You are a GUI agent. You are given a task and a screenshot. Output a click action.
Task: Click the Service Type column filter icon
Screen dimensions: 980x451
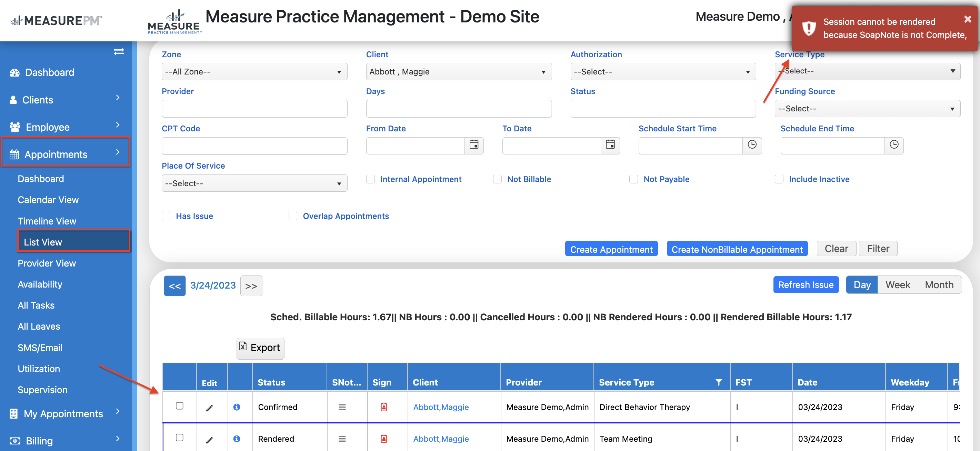719,382
